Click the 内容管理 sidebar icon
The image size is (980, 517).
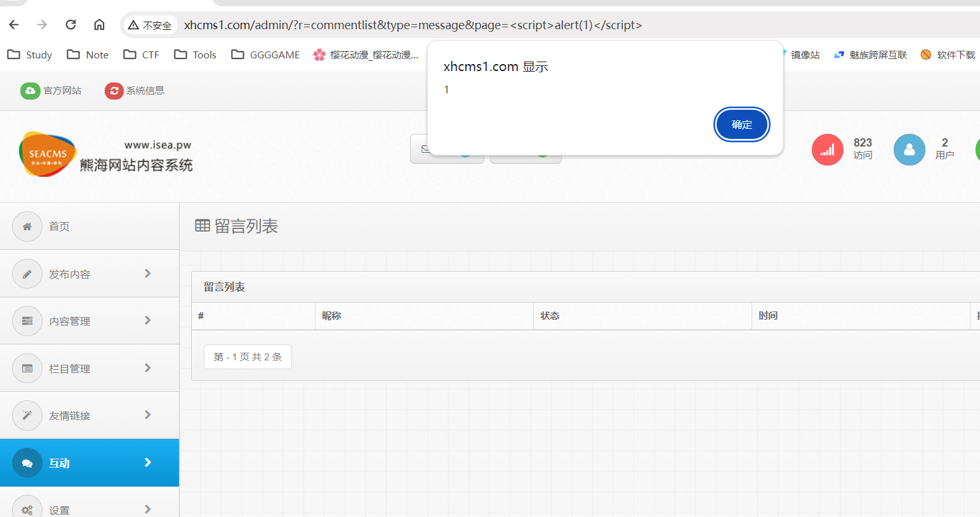pyautogui.click(x=27, y=321)
